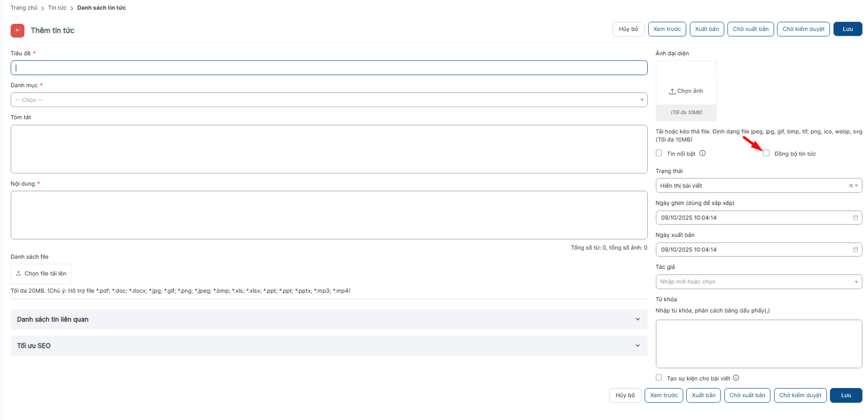The width and height of the screenshot is (868, 420).
Task: Focus the Tiêu đề input field
Action: 329,68
